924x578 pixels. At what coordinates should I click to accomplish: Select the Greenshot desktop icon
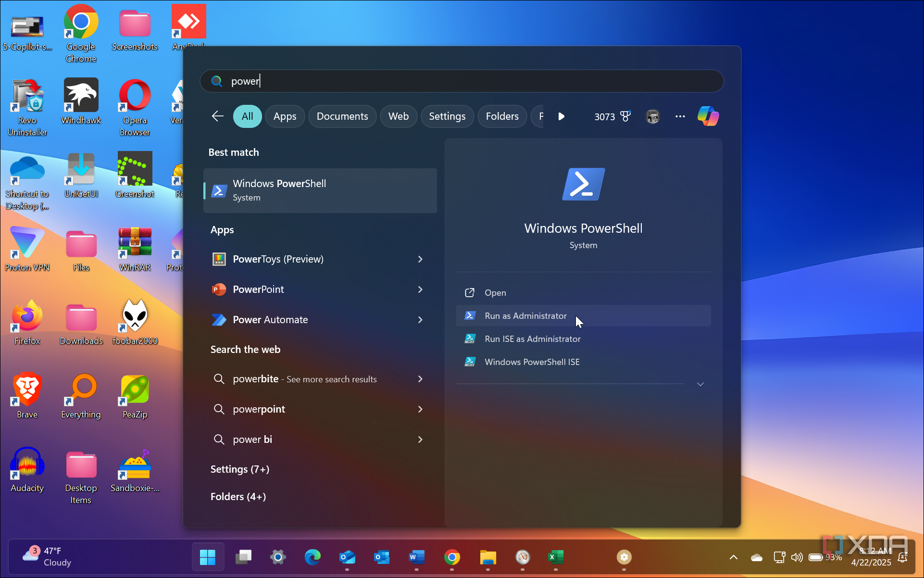pos(135,175)
